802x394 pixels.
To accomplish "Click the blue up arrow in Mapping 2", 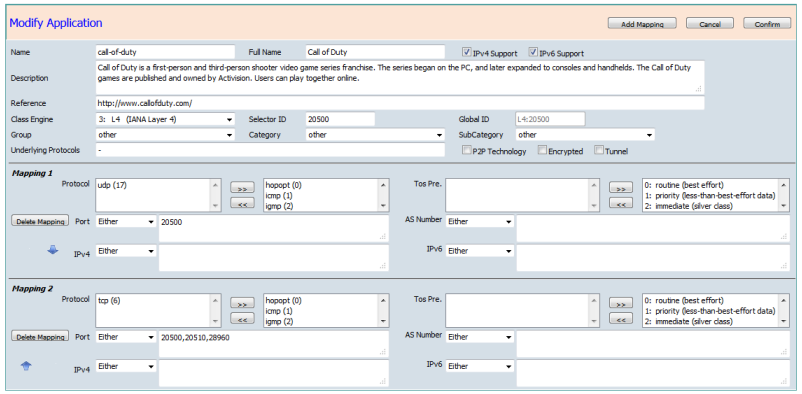I will [26, 366].
